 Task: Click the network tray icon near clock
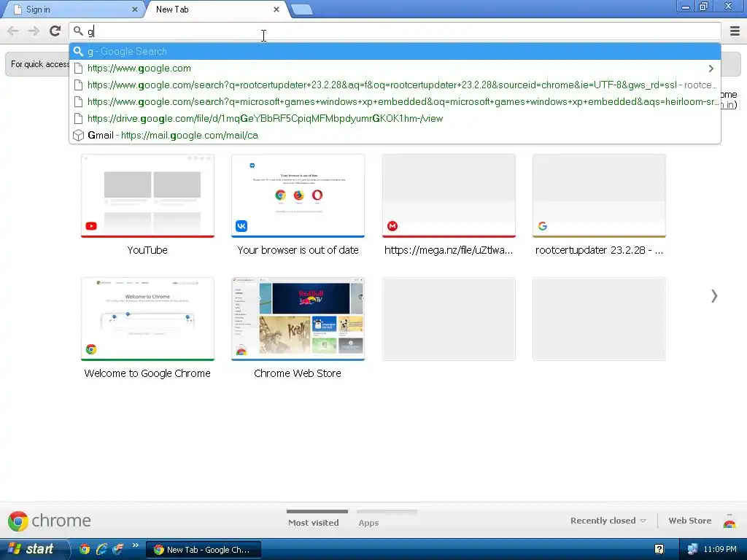tap(693, 549)
